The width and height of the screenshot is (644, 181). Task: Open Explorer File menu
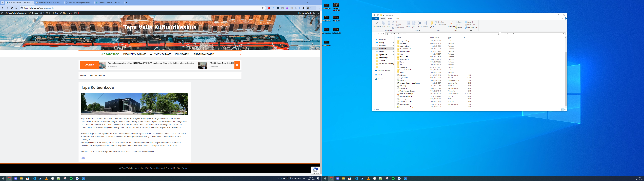375,18
